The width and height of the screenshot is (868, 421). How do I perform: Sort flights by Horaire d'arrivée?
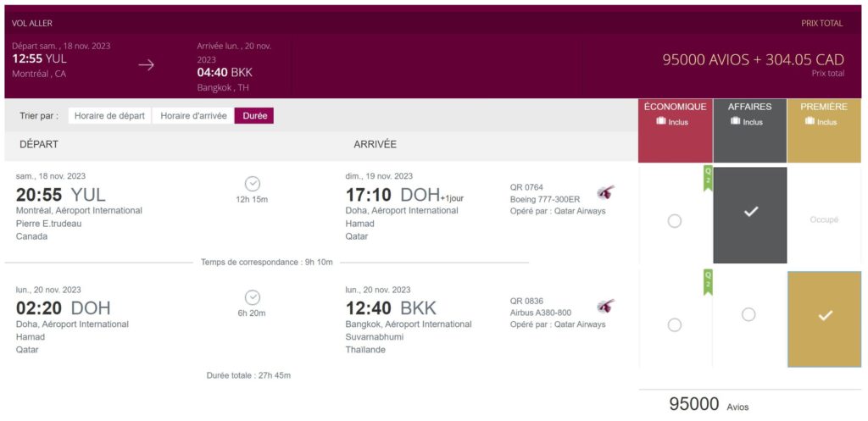click(192, 116)
